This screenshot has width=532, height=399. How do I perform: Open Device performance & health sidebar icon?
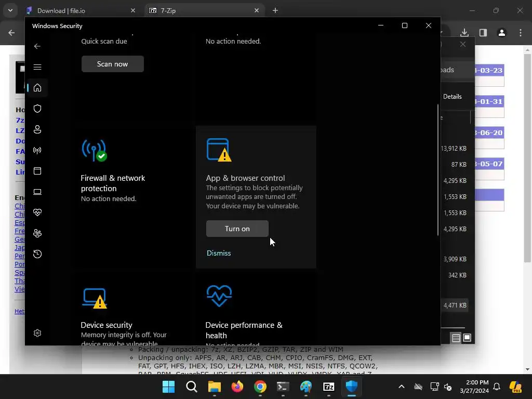37,212
